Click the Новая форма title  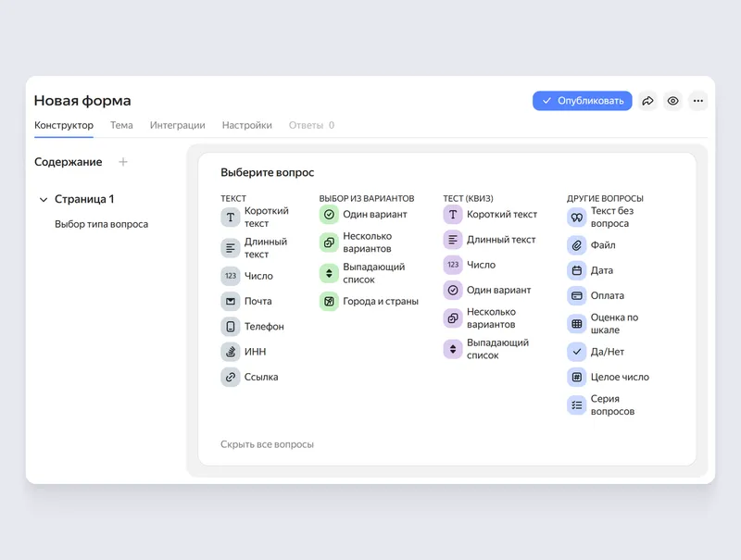pos(82,101)
